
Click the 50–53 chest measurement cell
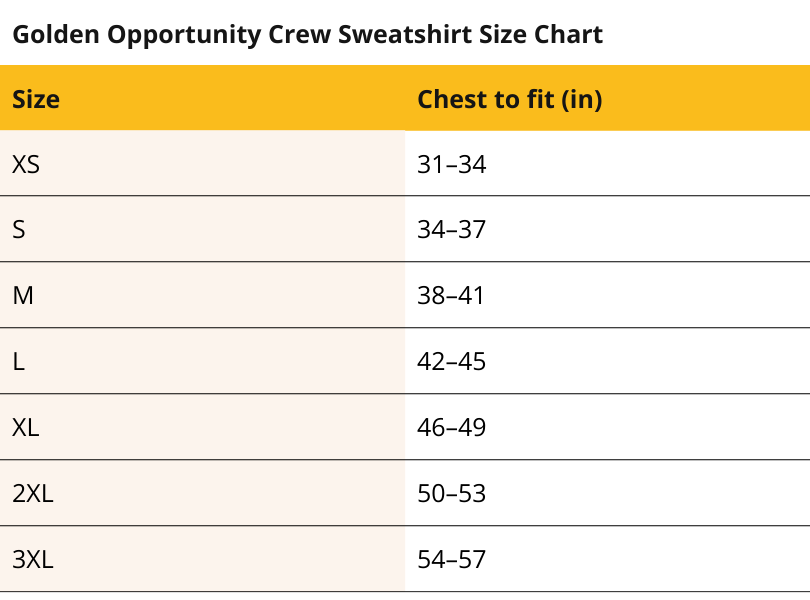pos(451,494)
